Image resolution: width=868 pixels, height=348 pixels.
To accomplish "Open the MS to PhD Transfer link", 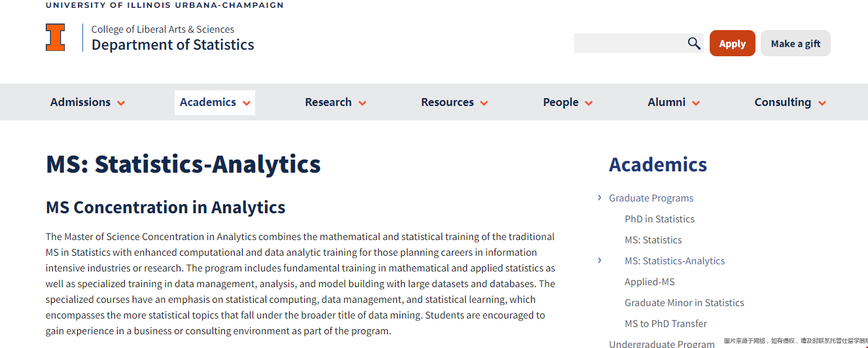I will 666,324.
